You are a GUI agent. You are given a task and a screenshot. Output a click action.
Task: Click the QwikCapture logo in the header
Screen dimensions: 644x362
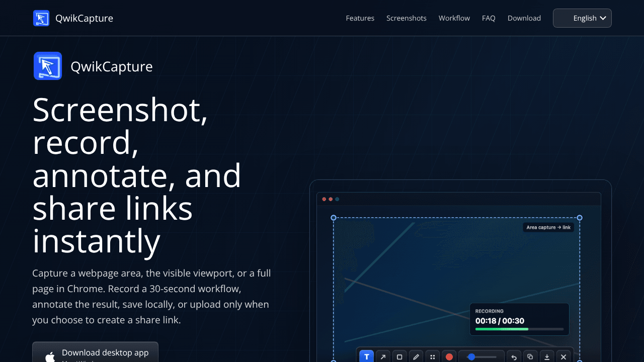click(41, 18)
